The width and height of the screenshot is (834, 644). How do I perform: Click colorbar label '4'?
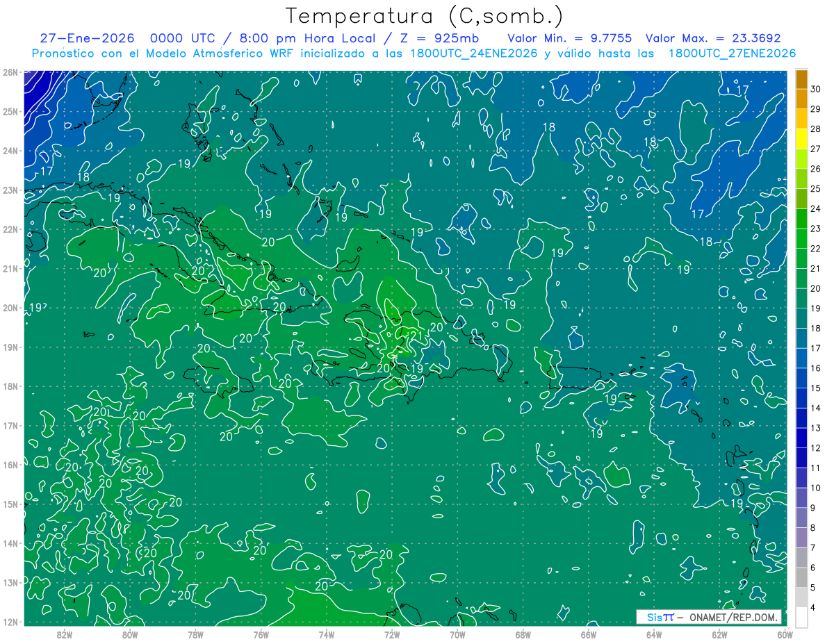click(x=813, y=608)
